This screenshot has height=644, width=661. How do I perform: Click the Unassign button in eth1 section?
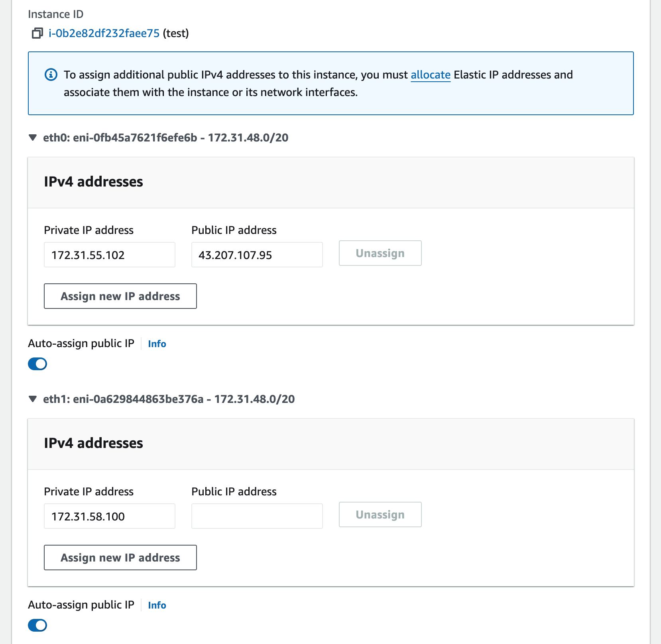click(380, 515)
